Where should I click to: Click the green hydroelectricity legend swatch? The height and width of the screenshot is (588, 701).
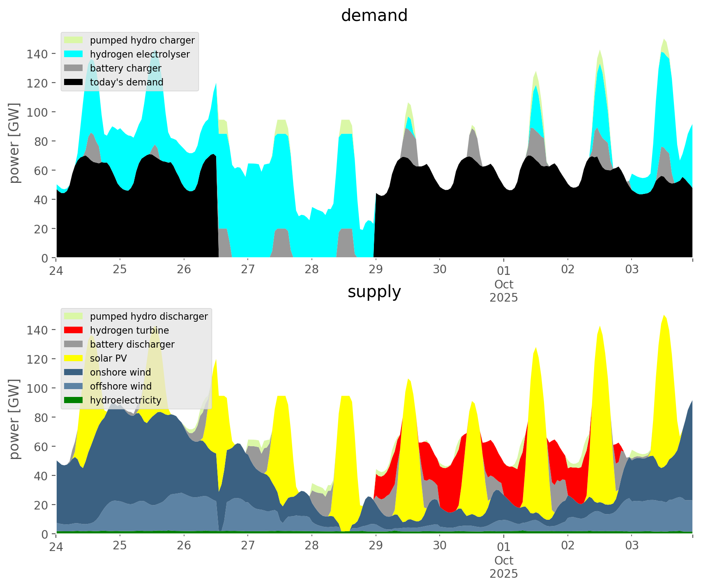point(74,400)
